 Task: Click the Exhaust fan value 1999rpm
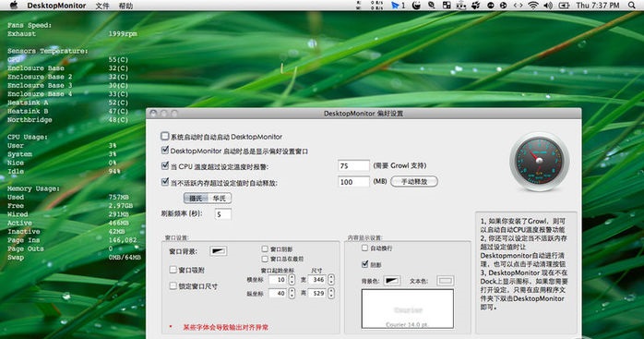click(123, 34)
